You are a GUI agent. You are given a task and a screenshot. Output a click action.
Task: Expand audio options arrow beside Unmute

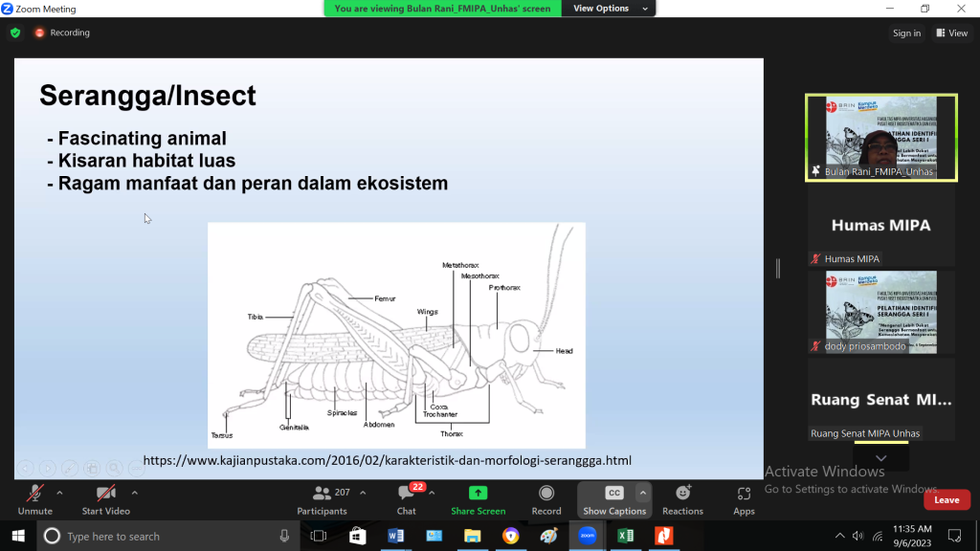click(59, 493)
